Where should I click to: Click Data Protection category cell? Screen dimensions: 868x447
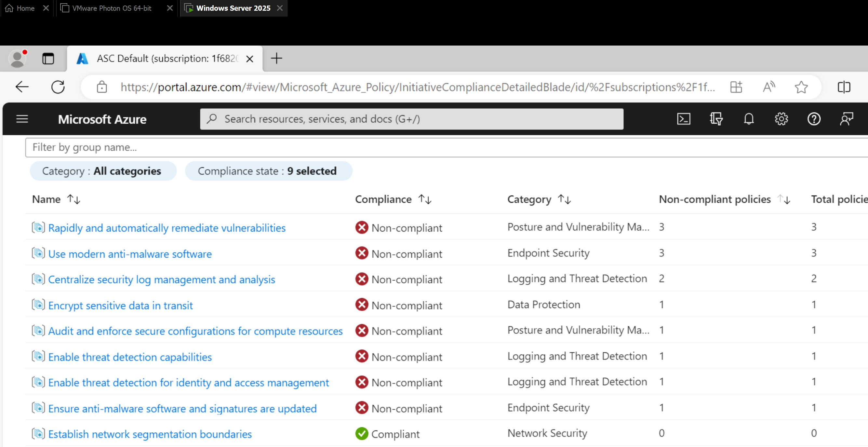click(543, 305)
